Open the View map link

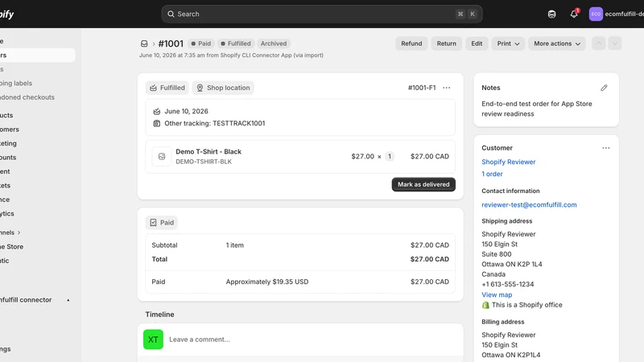click(x=497, y=294)
